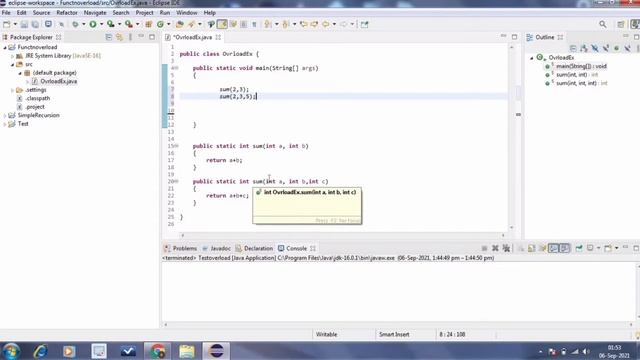Open the Windows Start orb
Screen dimensions: 640x360
(11, 351)
